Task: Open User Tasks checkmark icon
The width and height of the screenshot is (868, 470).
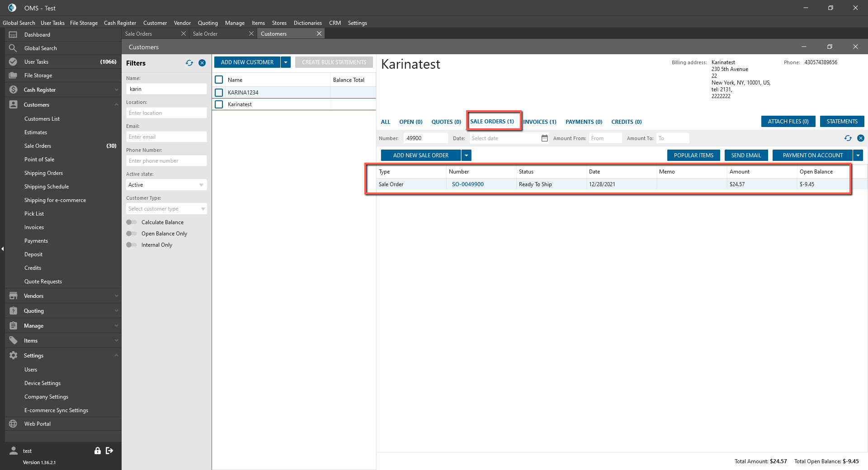Action: [13, 62]
